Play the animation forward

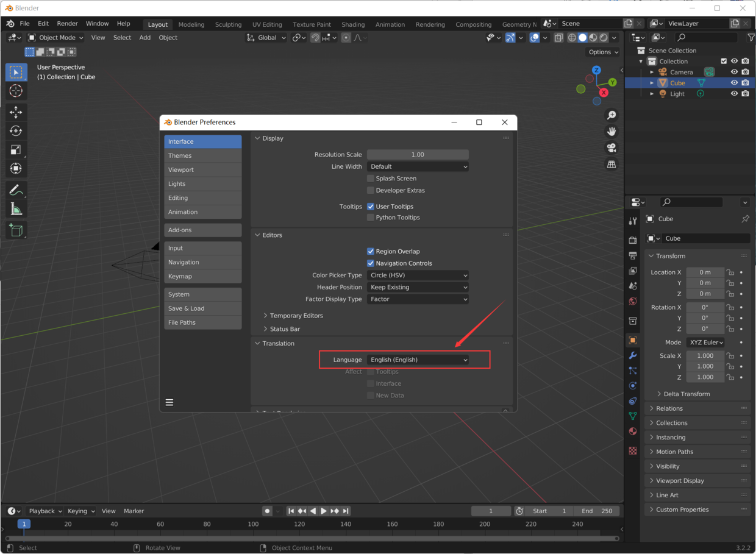coord(324,511)
